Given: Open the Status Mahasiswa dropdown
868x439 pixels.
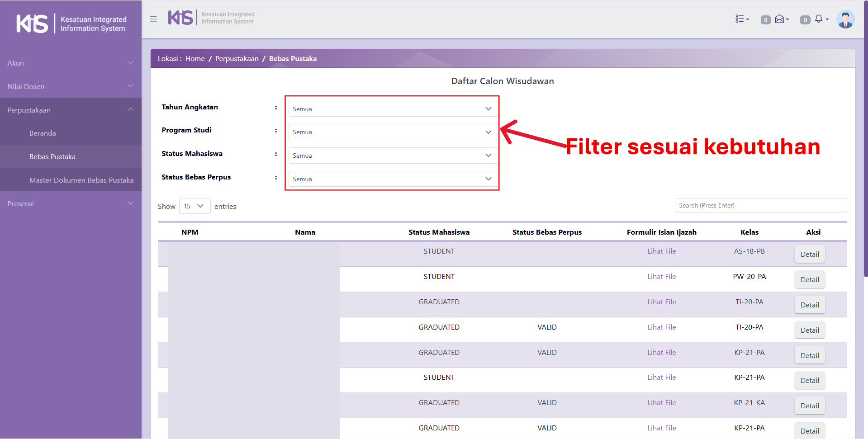Looking at the screenshot, I should (392, 156).
